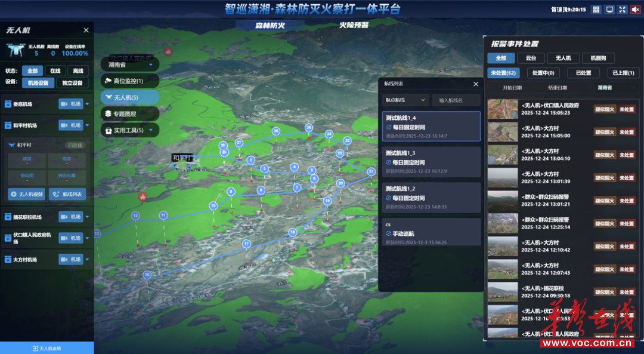Image resolution: width=644 pixels, height=354 pixels.
Task: Click the 机场 camera button for 娄底机场
Action: click(71, 104)
